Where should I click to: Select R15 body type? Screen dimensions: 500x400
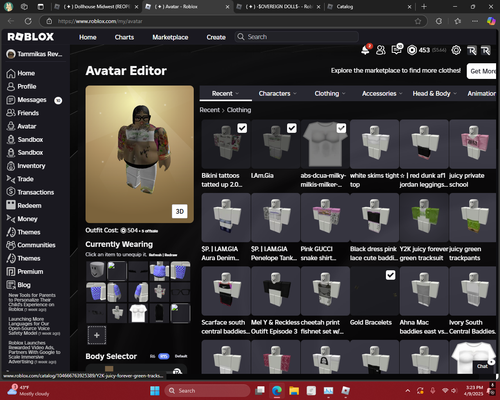point(164,356)
